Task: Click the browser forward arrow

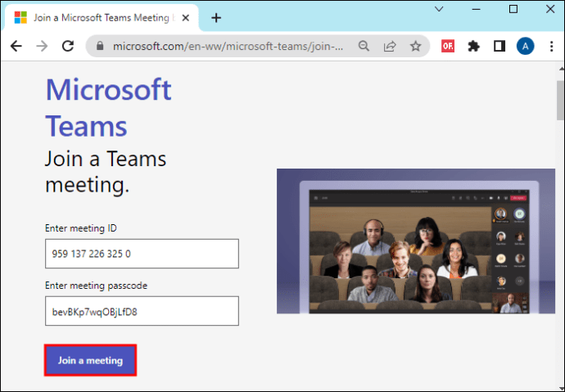Action: click(42, 46)
